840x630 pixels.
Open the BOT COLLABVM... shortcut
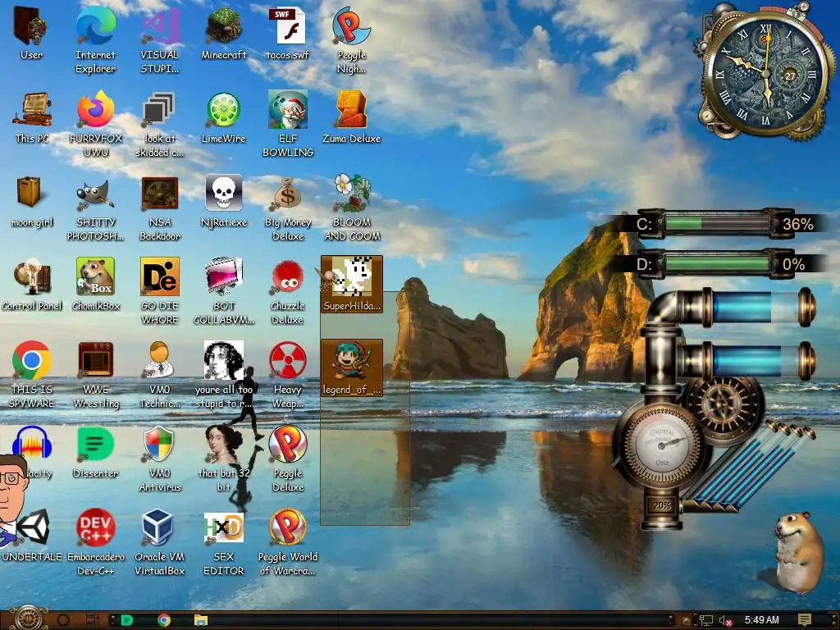(x=224, y=291)
